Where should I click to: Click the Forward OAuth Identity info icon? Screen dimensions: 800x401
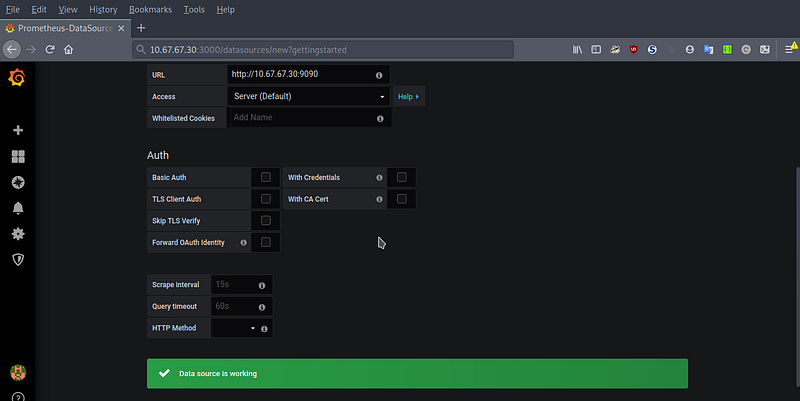pos(243,243)
